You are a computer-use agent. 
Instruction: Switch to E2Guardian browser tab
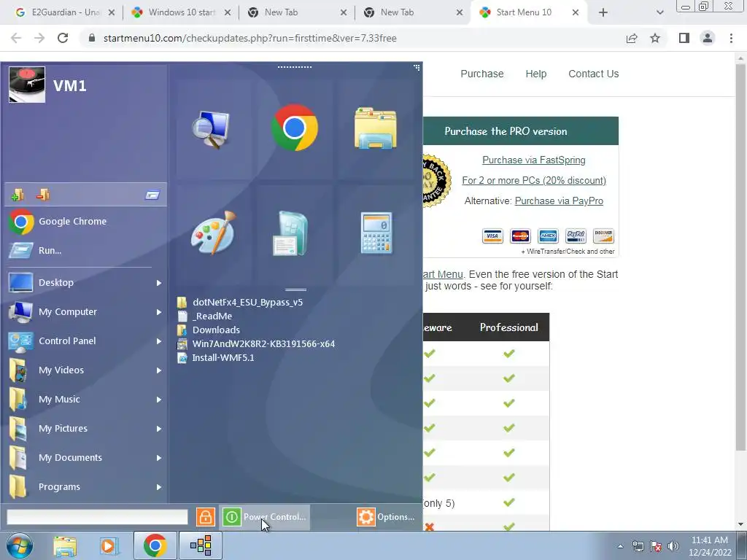(64, 12)
